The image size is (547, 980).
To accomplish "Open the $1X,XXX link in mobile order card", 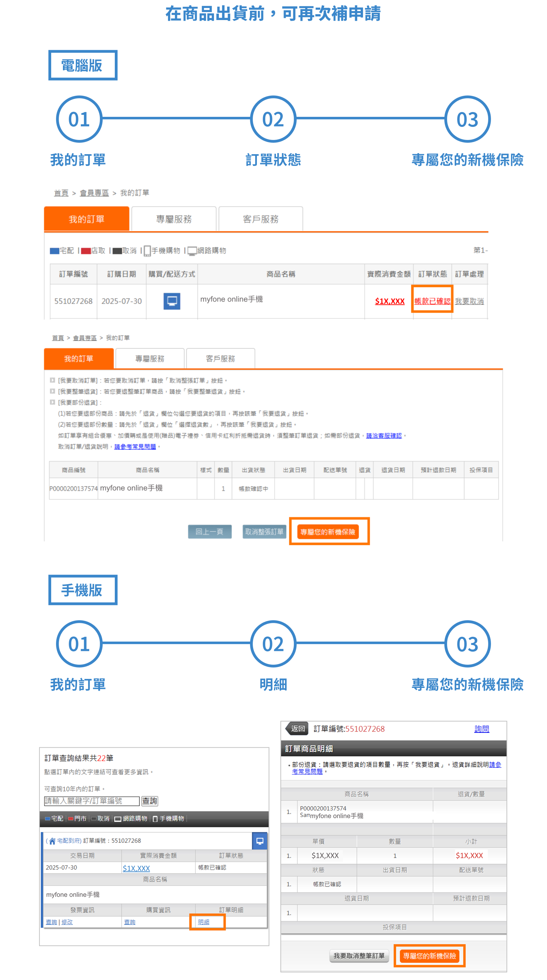I will (x=136, y=868).
